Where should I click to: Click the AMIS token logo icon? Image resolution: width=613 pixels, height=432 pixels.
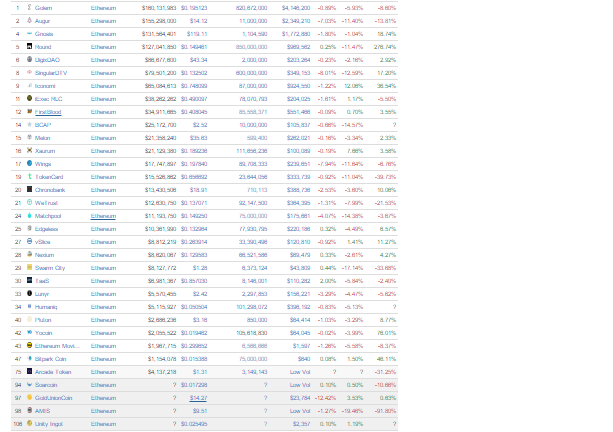29,410
